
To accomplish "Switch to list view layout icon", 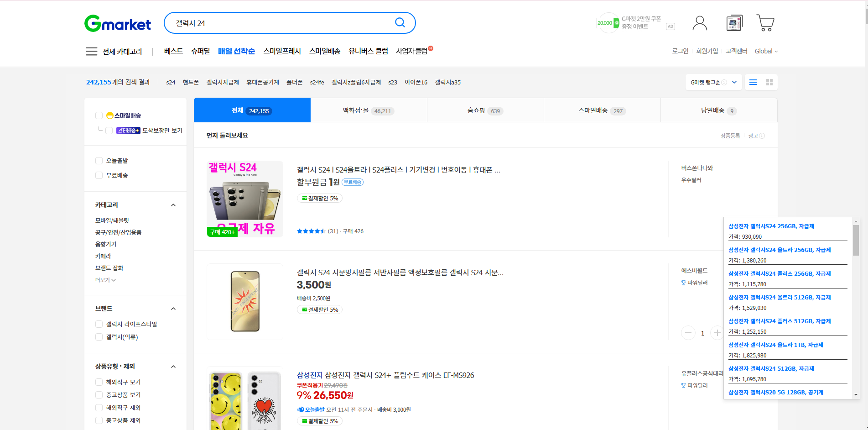I will pyautogui.click(x=753, y=82).
